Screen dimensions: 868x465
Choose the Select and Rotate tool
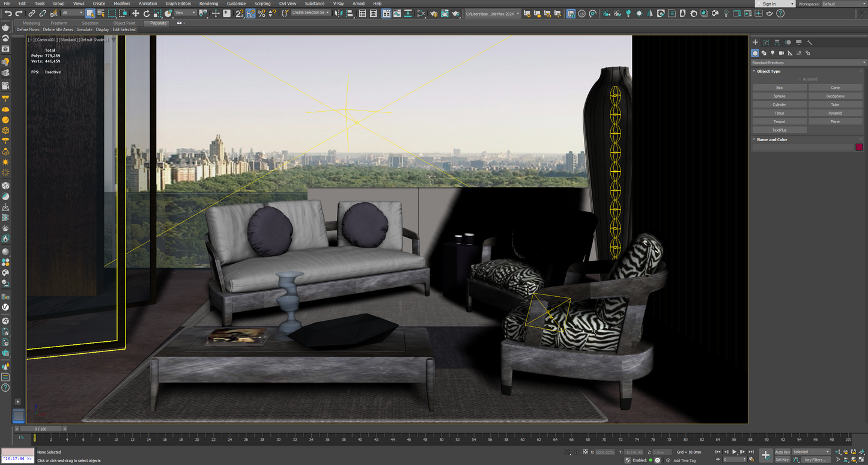(x=147, y=13)
